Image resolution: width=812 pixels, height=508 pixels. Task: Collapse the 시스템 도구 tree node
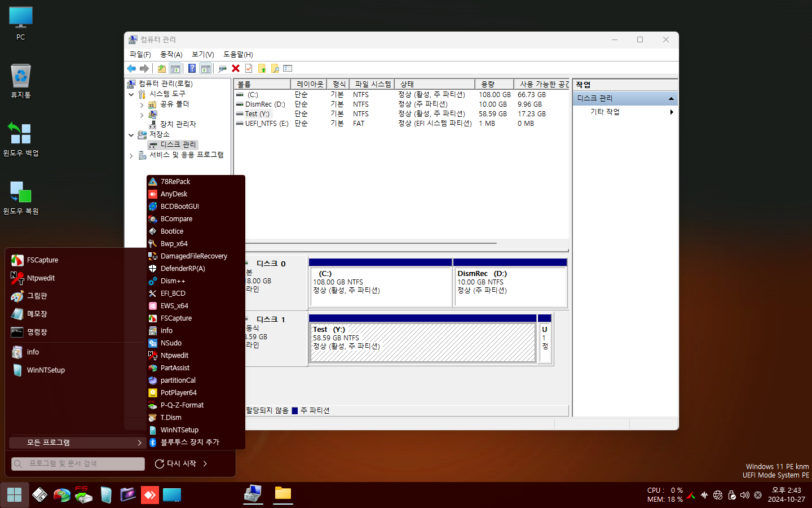coord(131,94)
